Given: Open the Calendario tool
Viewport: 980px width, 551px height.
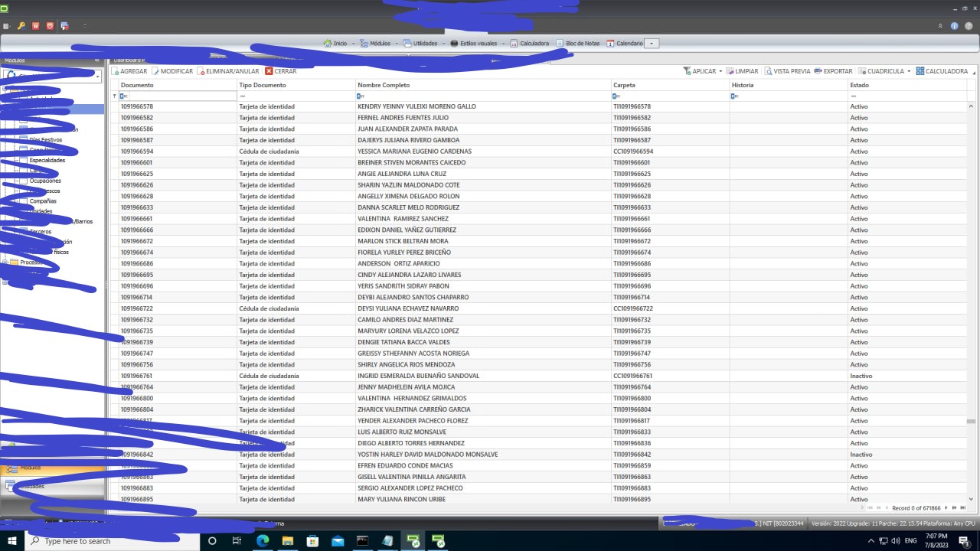Looking at the screenshot, I should point(625,44).
